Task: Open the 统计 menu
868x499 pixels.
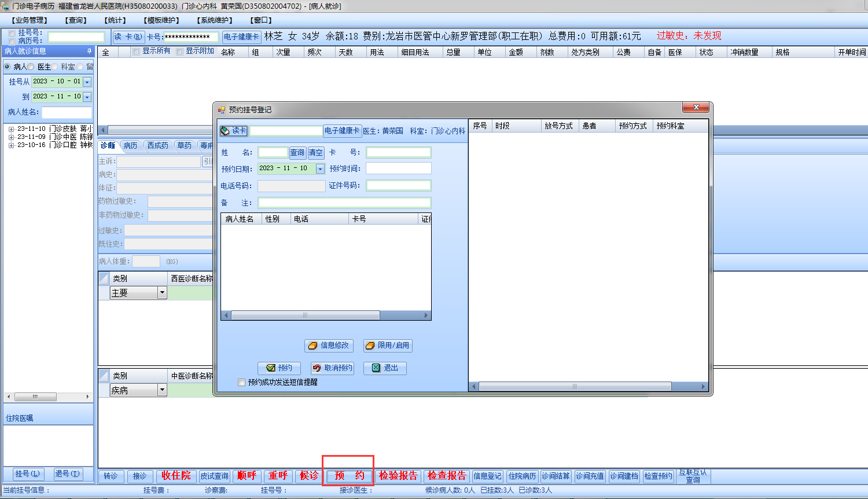Action: click(x=115, y=20)
